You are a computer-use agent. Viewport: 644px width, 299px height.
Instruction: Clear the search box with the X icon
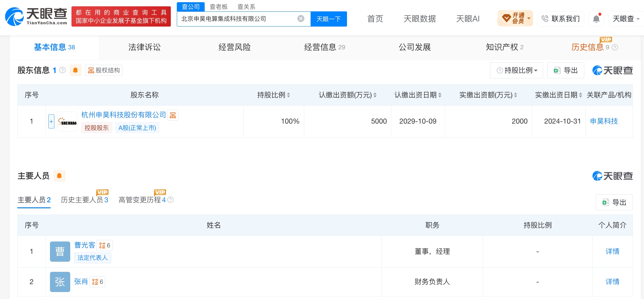pos(301,19)
